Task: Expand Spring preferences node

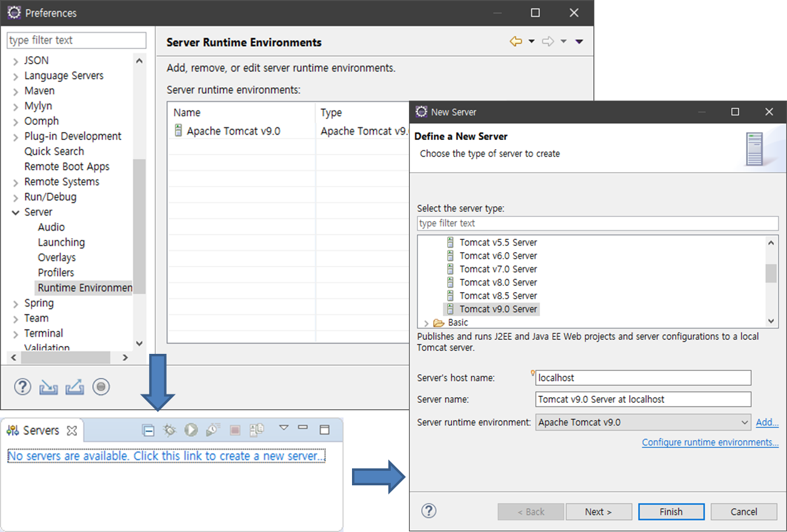Action: tap(16, 304)
